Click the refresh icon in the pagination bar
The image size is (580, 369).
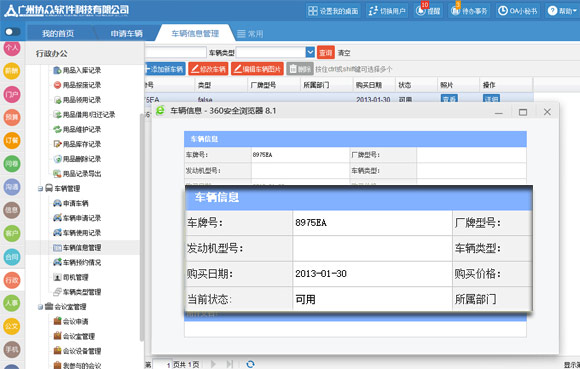(x=250, y=364)
